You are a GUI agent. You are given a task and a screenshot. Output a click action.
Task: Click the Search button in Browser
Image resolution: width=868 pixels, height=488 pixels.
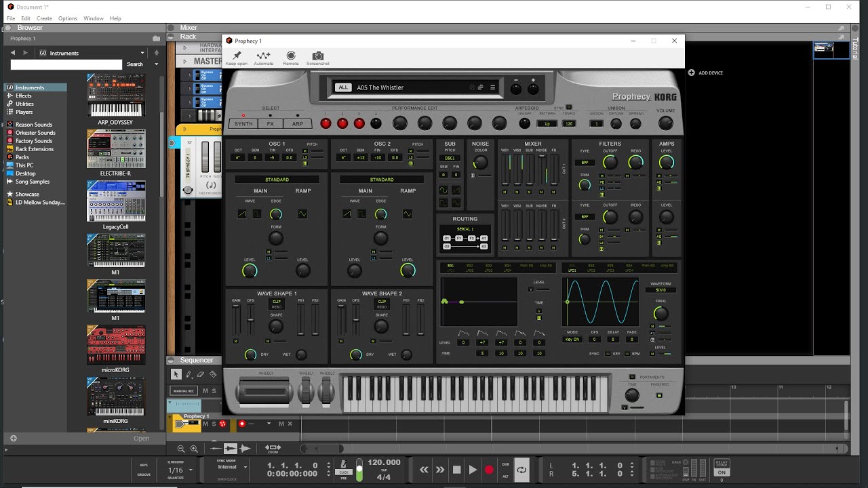pos(135,64)
